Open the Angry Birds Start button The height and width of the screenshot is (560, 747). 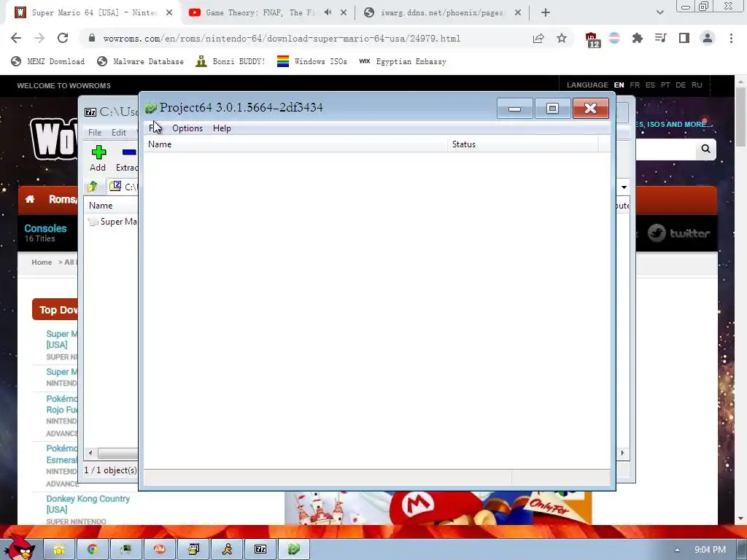pos(18,548)
